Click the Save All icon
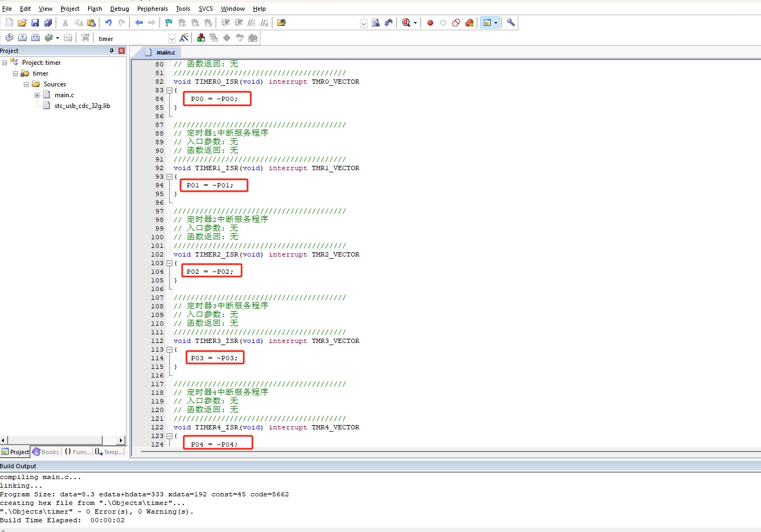 pos(48,23)
